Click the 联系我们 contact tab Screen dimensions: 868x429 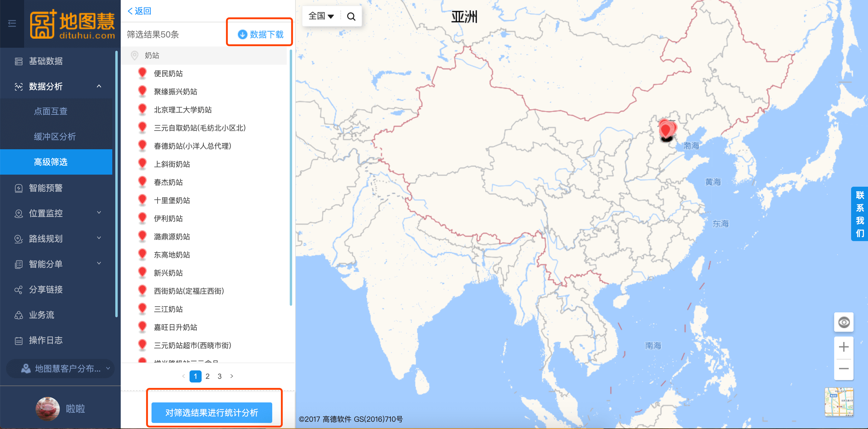(x=860, y=214)
